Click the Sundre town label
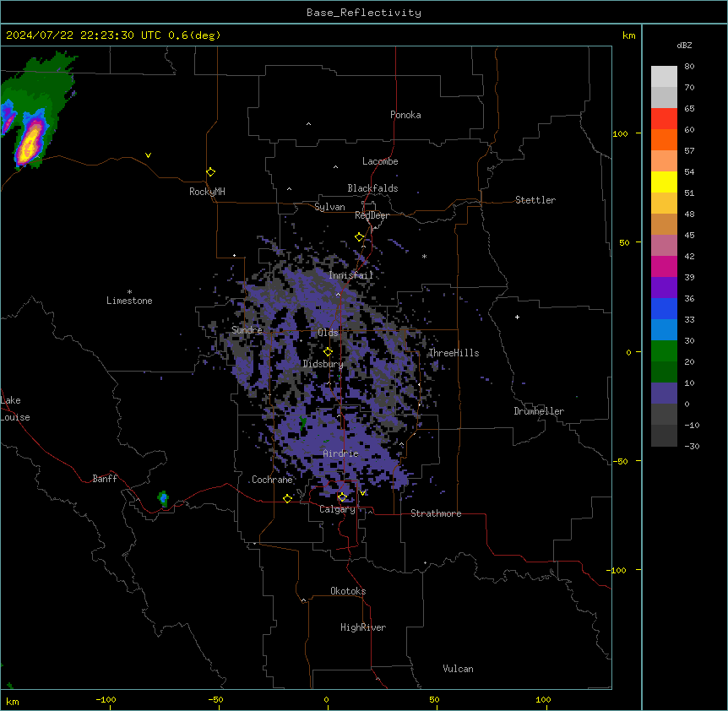728x711 pixels. coord(247,330)
